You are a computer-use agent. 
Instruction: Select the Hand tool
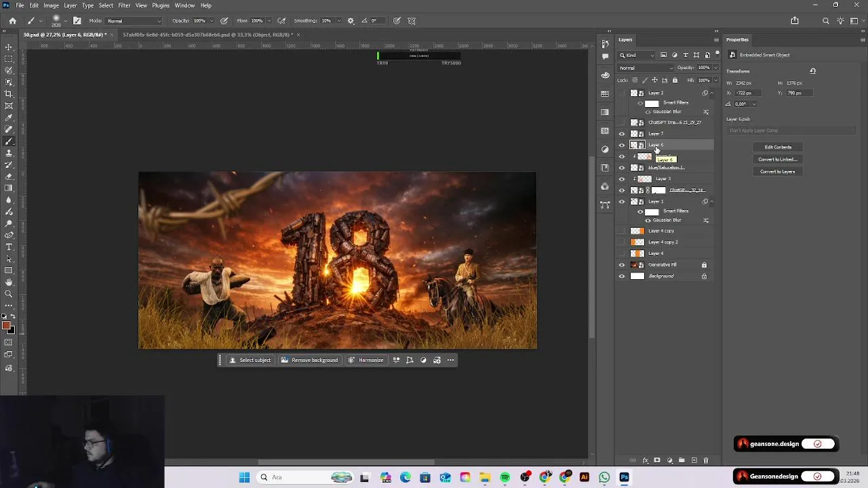coord(9,282)
